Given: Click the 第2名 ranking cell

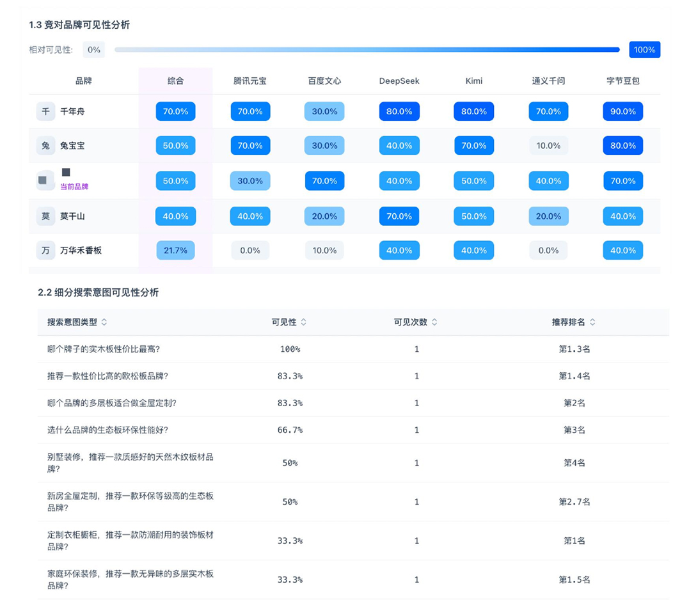Looking at the screenshot, I should (x=574, y=403).
